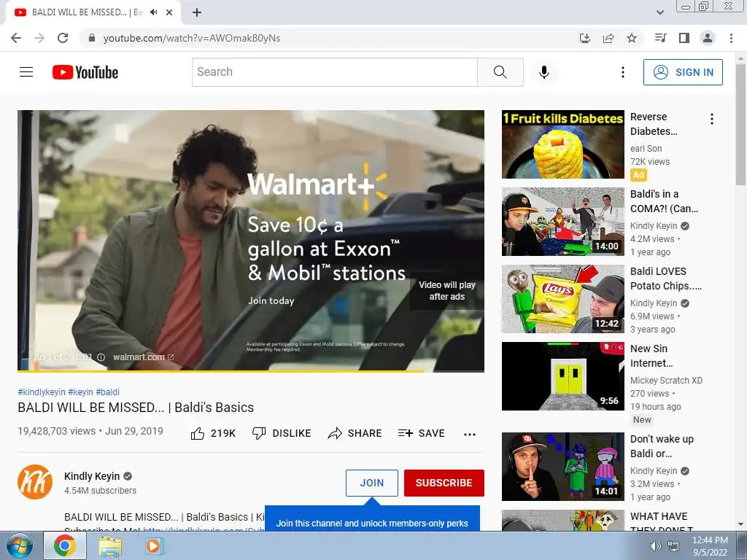
Task: Open a new tab with plus
Action: tap(197, 12)
